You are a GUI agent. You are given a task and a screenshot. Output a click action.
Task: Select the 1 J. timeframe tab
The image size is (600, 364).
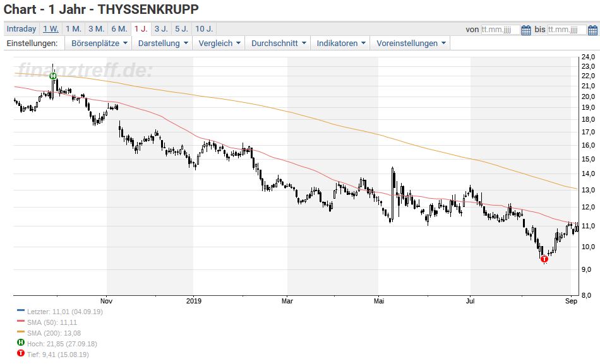pyautogui.click(x=141, y=29)
